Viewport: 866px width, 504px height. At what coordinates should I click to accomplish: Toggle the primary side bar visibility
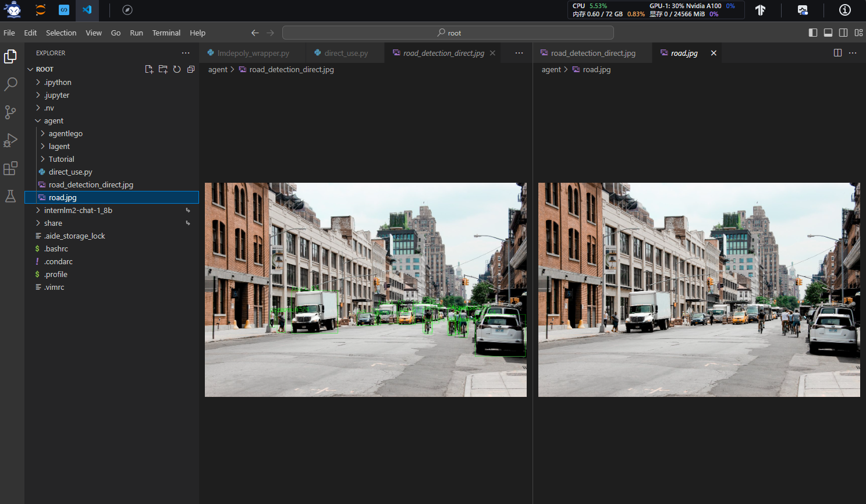tap(813, 33)
